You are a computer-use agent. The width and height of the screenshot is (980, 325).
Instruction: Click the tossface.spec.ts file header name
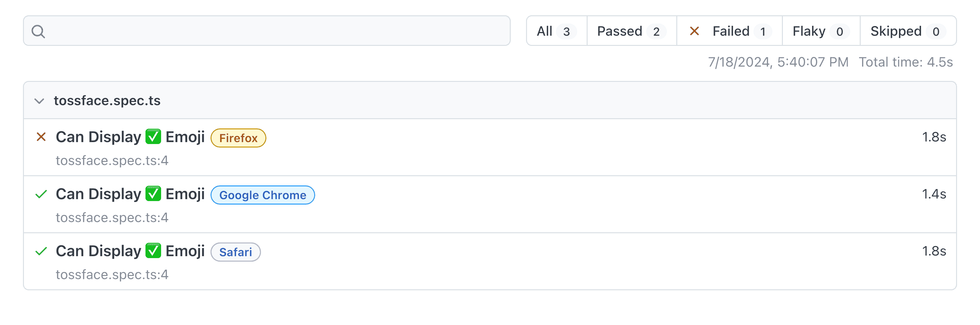pos(107,101)
